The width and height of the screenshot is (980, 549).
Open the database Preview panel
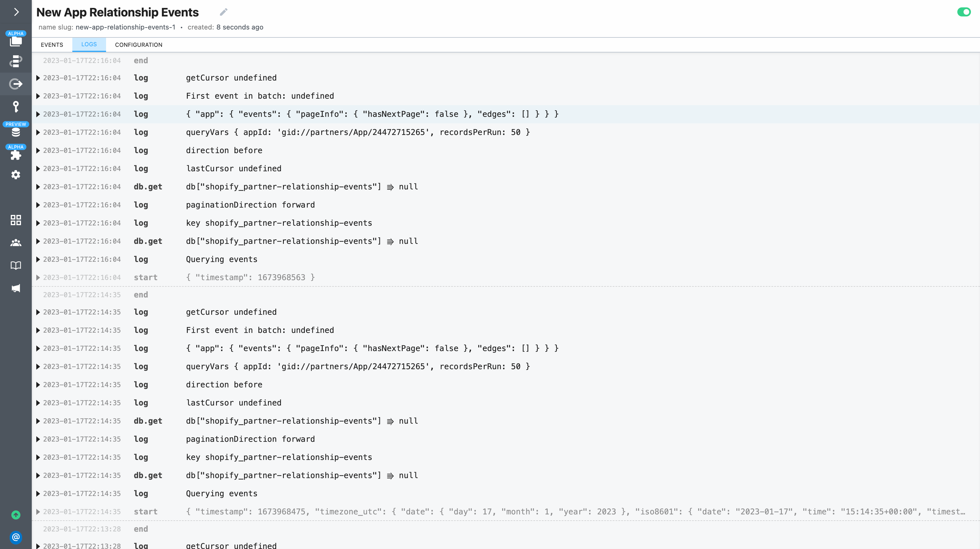pyautogui.click(x=16, y=132)
